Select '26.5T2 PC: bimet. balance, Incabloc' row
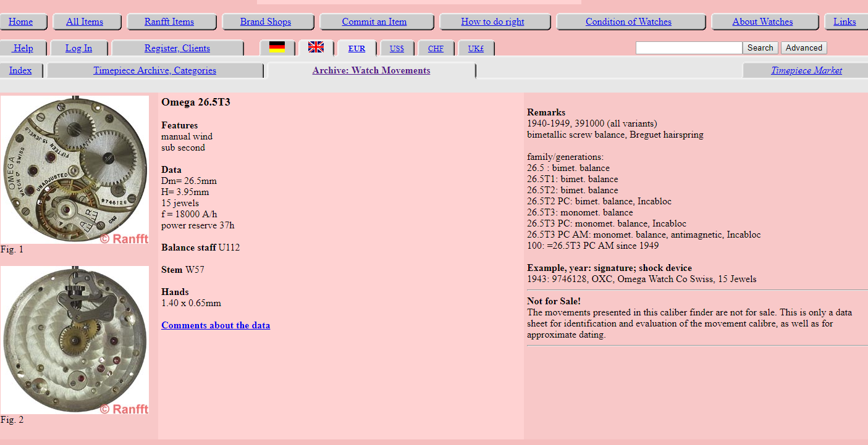 click(599, 201)
